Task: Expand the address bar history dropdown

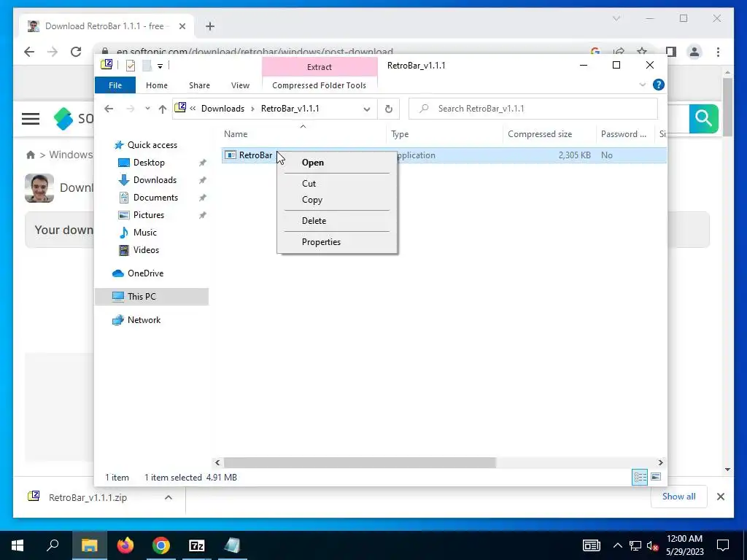Action: point(367,109)
